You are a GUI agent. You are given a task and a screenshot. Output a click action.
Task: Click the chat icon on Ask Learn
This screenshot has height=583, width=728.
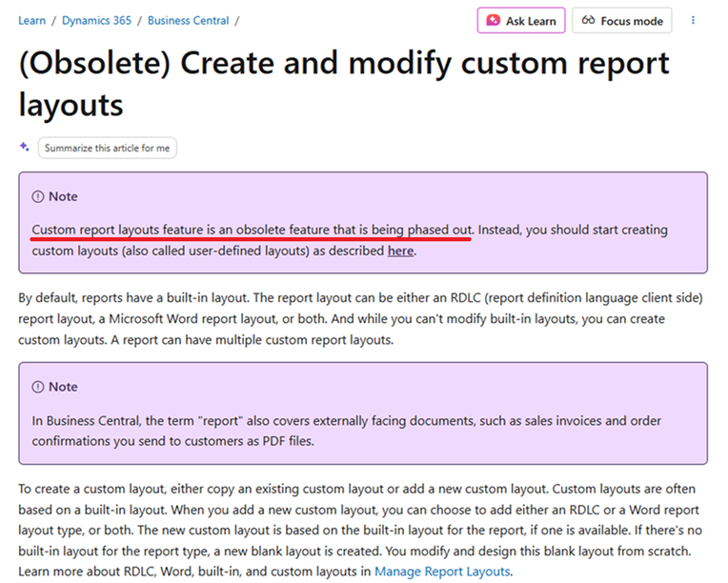[493, 20]
